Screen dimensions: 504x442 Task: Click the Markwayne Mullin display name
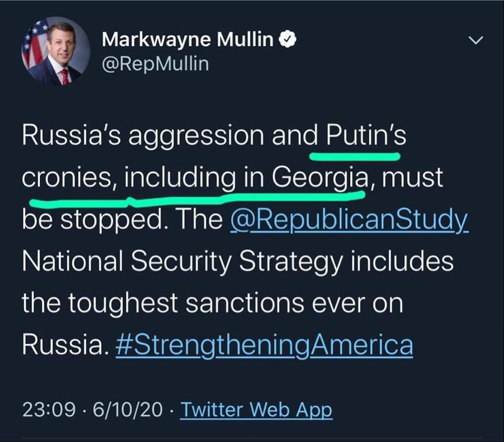click(188, 39)
